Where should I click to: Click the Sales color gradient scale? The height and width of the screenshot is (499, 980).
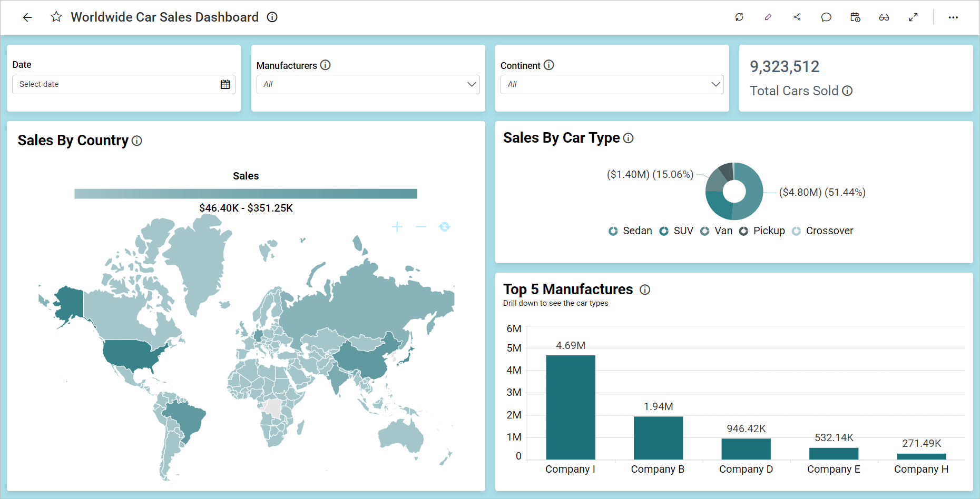pyautogui.click(x=246, y=193)
